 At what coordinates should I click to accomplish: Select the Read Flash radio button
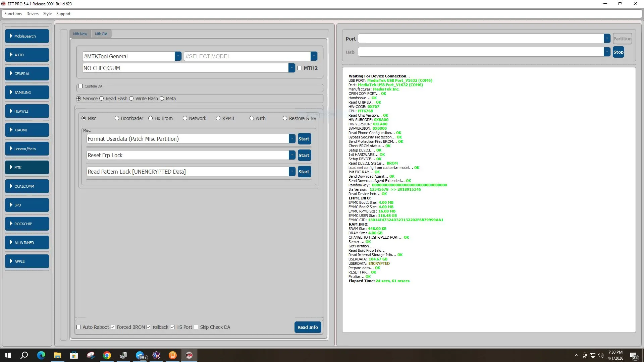[x=102, y=99]
